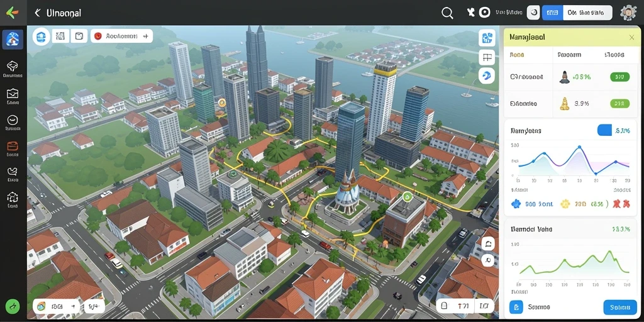Image resolution: width=644 pixels, height=322 pixels.
Task: Click the round blue building icon on the map toolbar
Action: [x=41, y=36]
